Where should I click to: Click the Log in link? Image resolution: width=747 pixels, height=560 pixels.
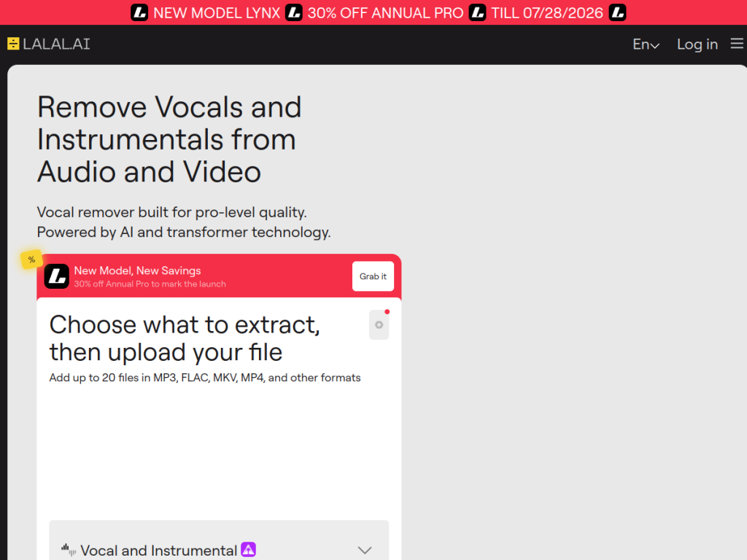point(697,44)
